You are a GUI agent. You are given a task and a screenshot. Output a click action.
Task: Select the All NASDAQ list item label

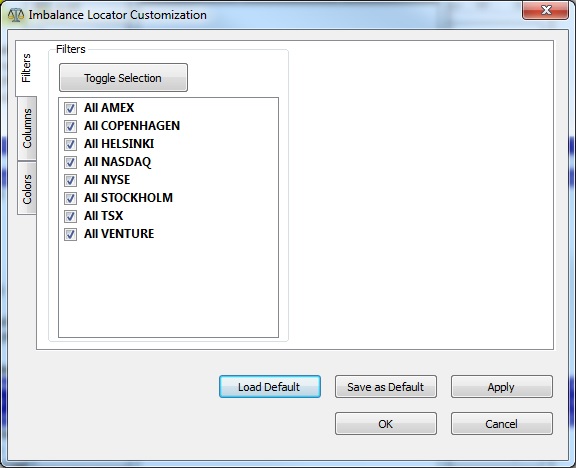click(117, 162)
